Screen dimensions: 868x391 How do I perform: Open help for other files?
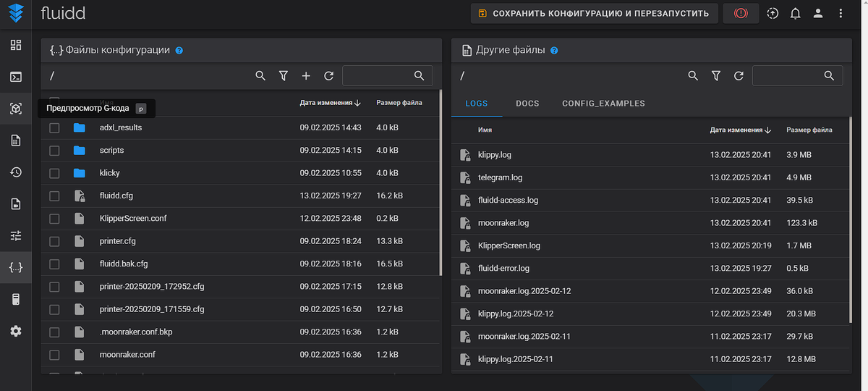click(x=554, y=51)
